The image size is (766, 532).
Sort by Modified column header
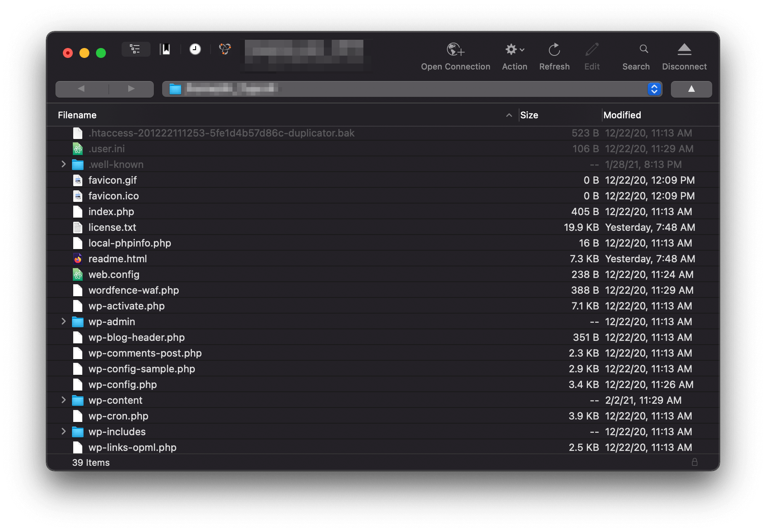pyautogui.click(x=622, y=115)
